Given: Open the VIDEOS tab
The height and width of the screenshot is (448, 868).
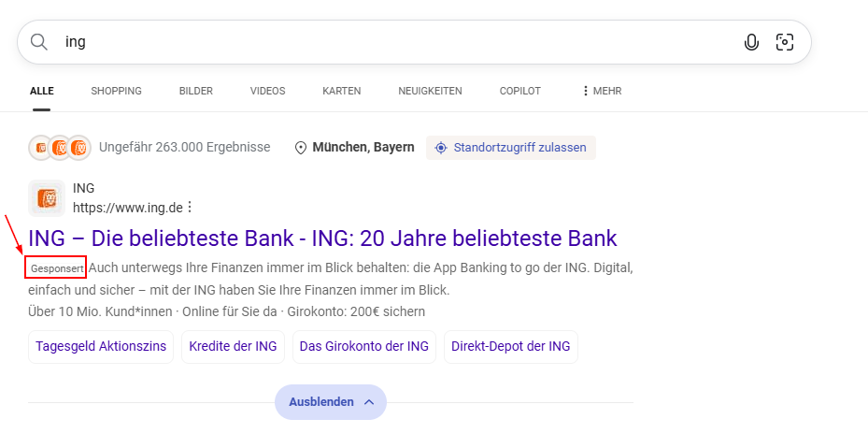Looking at the screenshot, I should (x=267, y=91).
